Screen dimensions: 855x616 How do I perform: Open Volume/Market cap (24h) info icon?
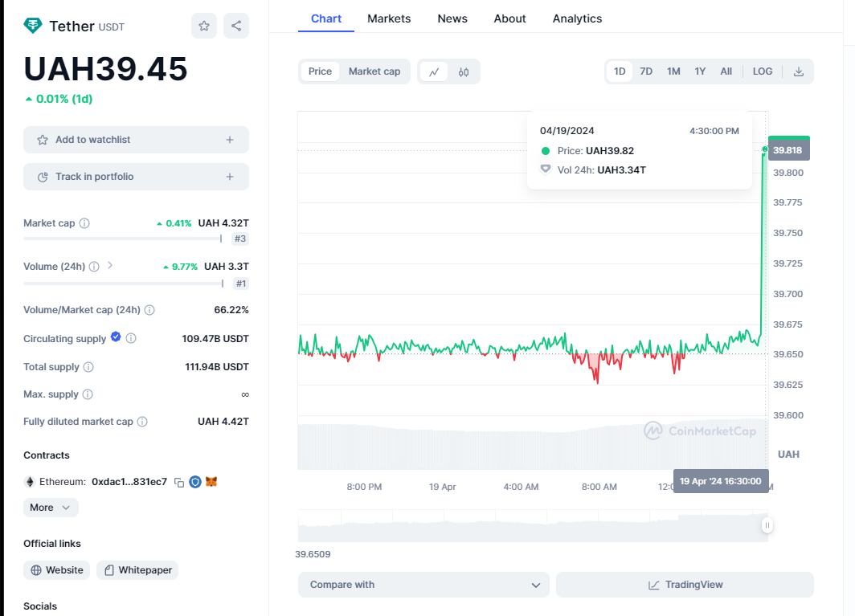coord(149,310)
